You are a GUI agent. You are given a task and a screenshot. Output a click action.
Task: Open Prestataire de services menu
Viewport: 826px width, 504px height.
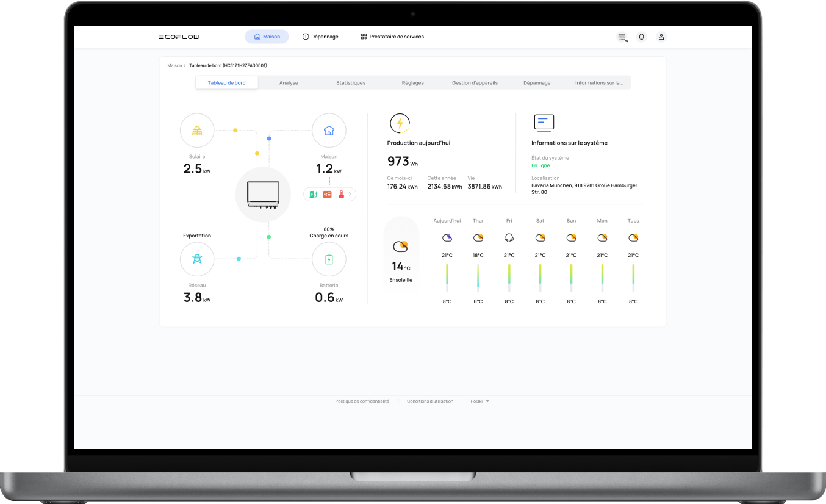pos(392,37)
